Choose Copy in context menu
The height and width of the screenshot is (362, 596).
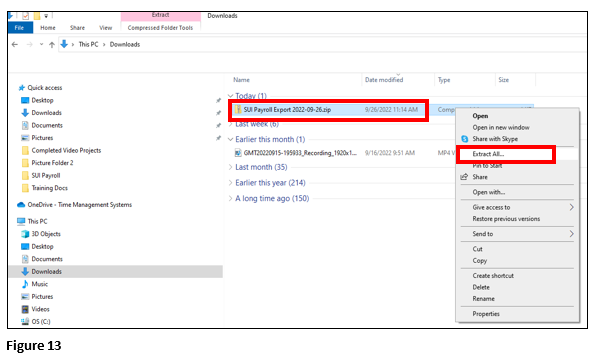point(479,260)
